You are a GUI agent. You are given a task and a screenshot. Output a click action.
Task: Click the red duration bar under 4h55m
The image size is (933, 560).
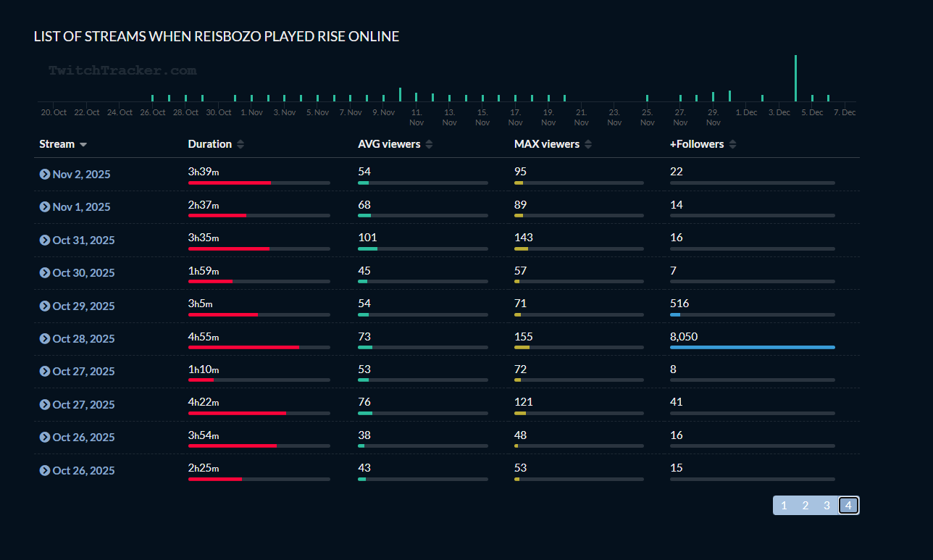[243, 347]
